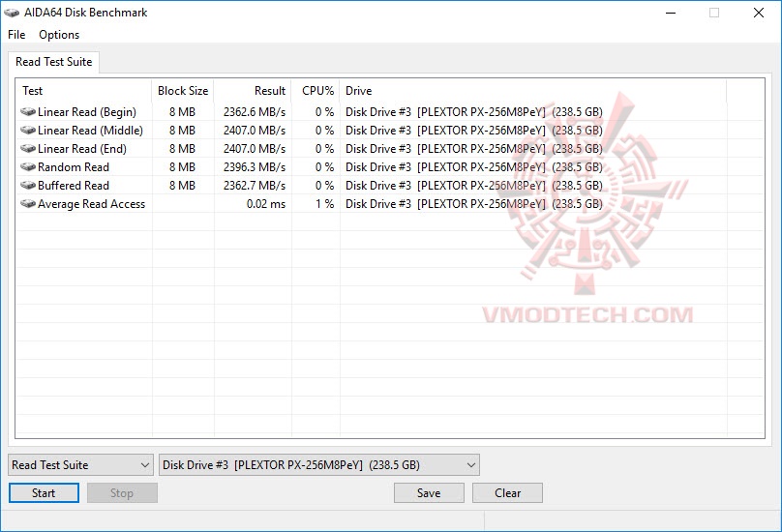
Task: Start the benchmark with the Start button
Action: [x=44, y=493]
